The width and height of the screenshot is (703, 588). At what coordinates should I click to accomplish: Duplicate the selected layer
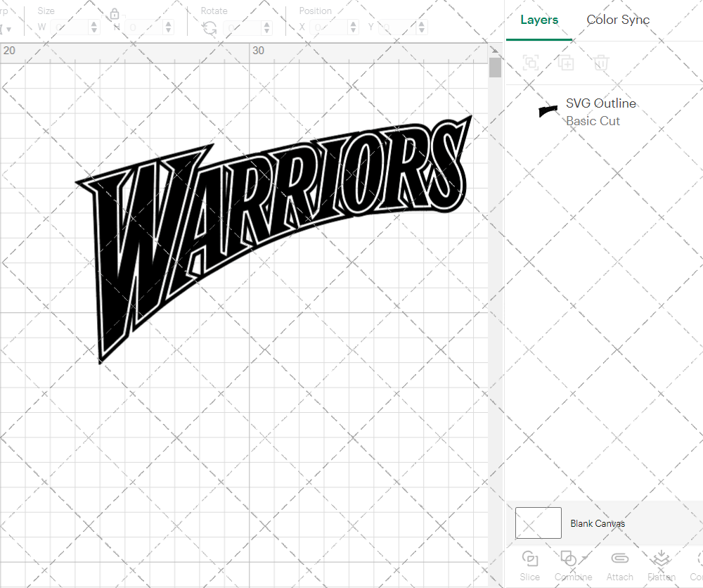tap(565, 63)
